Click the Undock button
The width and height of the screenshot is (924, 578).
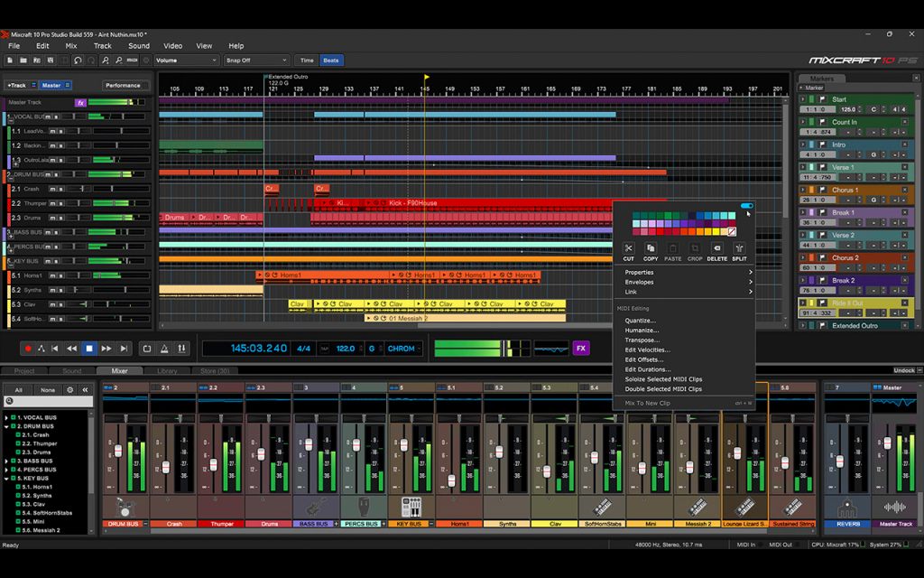coord(904,370)
